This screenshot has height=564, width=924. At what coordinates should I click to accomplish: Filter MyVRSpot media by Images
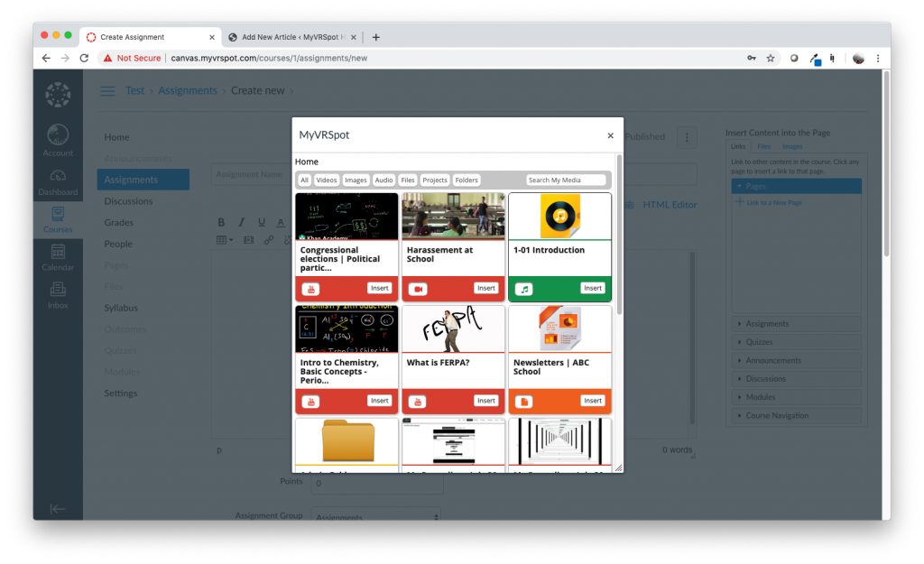coord(356,180)
